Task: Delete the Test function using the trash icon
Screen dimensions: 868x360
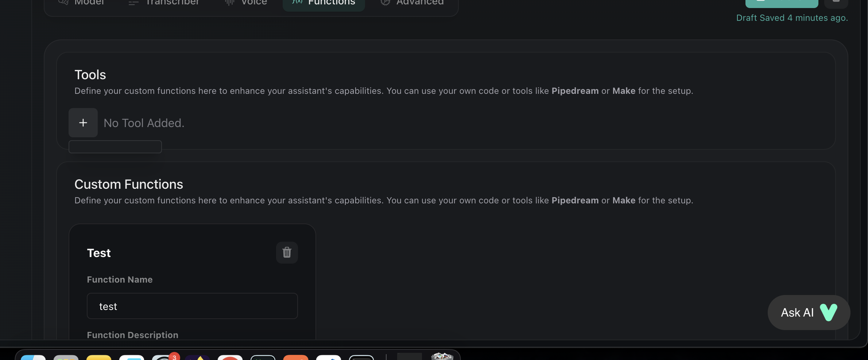Action: click(287, 252)
